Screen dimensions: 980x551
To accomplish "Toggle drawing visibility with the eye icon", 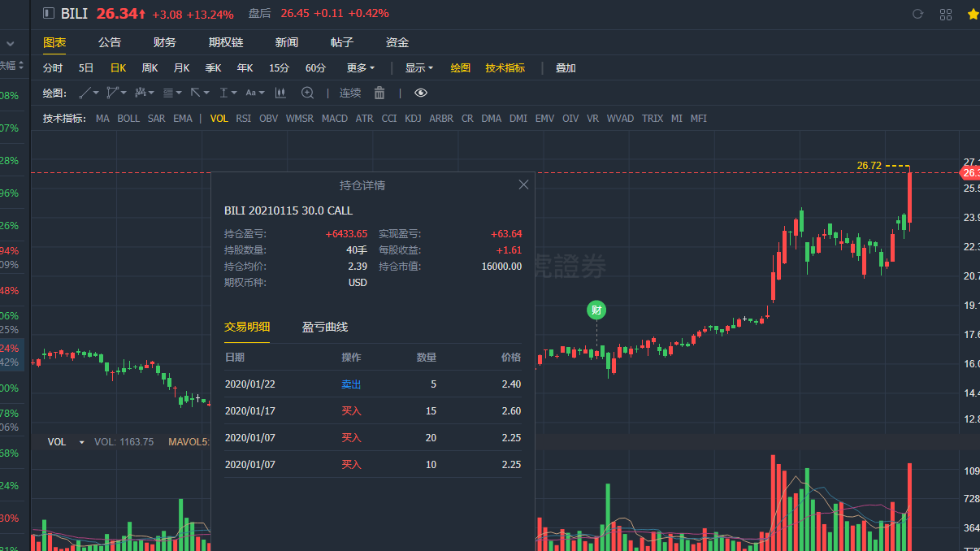I will (x=420, y=93).
